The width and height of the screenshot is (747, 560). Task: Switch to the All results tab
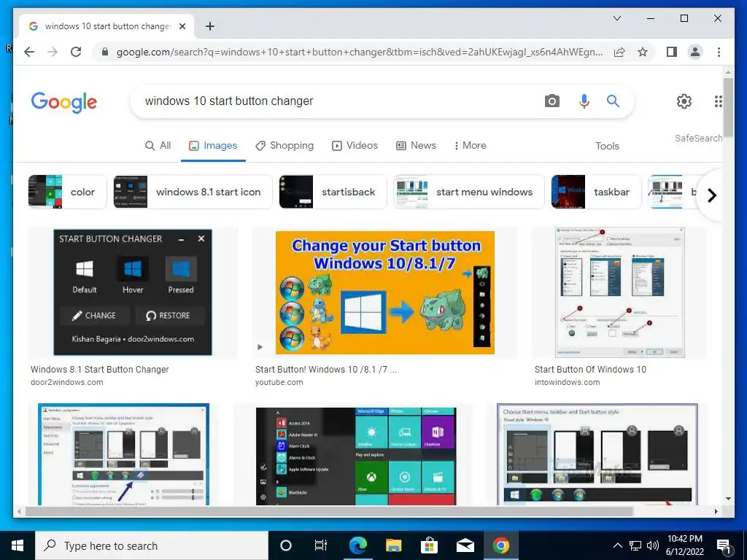click(158, 146)
